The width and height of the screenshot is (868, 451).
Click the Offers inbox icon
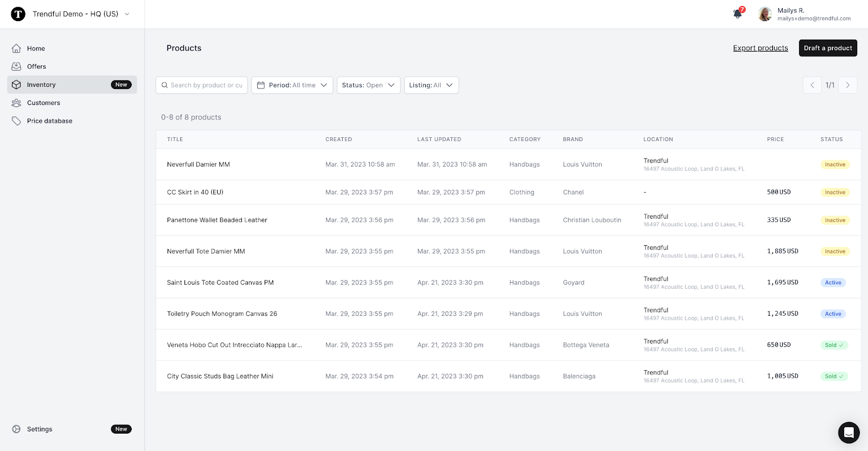tap(16, 66)
